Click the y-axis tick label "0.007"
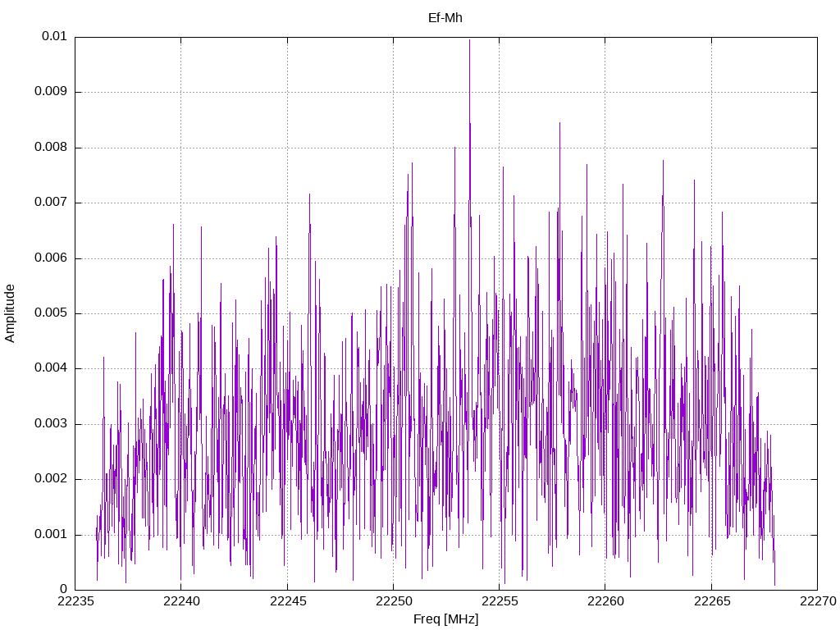840x630 pixels. click(51, 203)
